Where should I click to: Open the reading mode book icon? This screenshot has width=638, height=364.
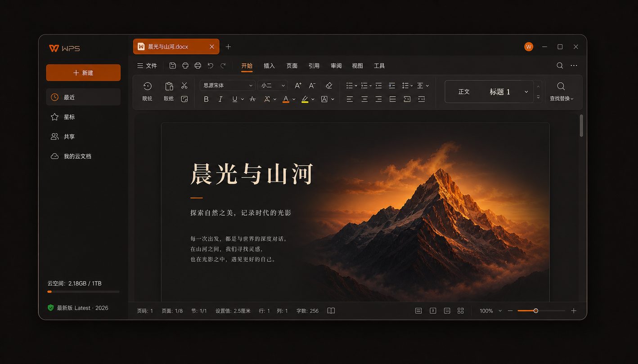(x=331, y=311)
